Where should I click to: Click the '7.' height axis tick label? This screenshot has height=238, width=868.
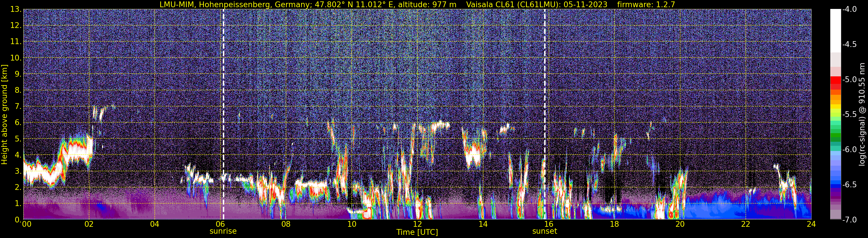coord(18,106)
